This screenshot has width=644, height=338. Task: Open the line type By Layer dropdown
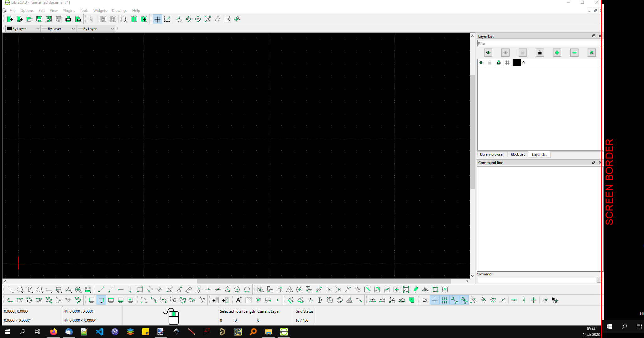(x=96, y=28)
